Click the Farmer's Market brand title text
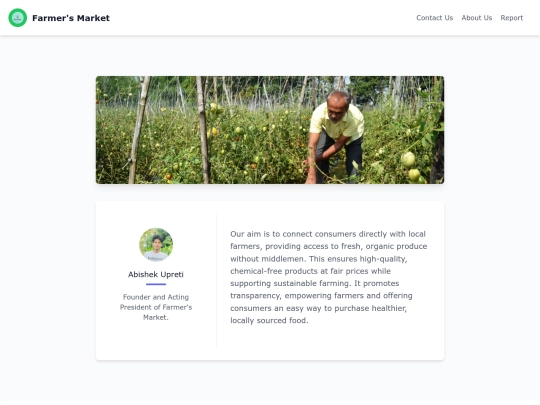Viewport: 540px width, 405px height. (x=71, y=18)
